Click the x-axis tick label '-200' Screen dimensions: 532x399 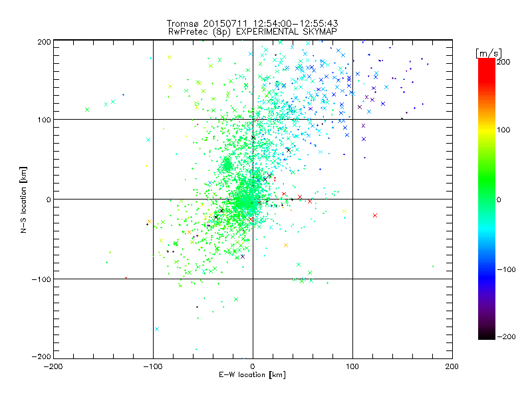[53, 366]
